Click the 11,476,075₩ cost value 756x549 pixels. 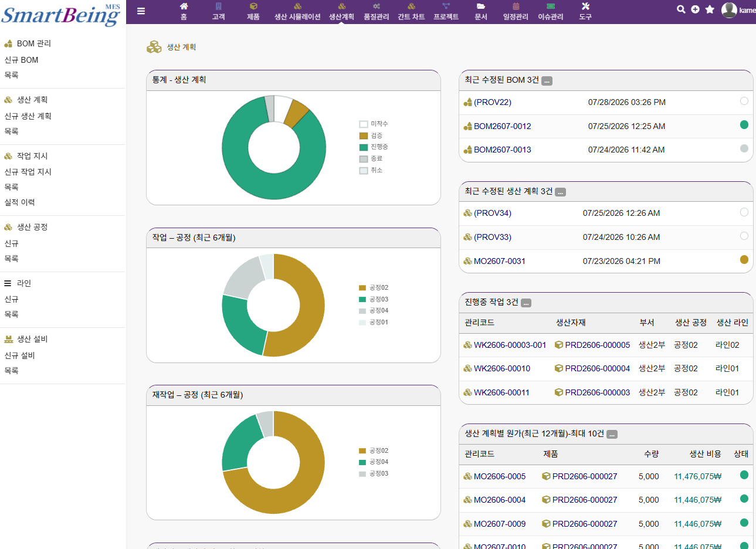[x=697, y=476]
